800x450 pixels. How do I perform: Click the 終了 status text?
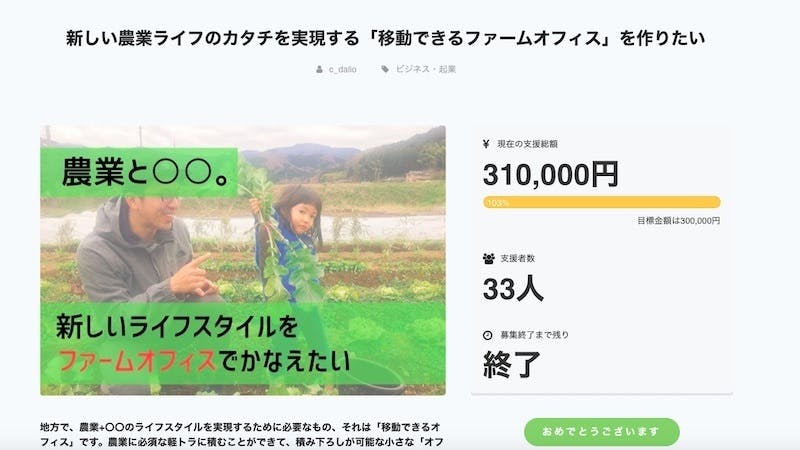512,365
